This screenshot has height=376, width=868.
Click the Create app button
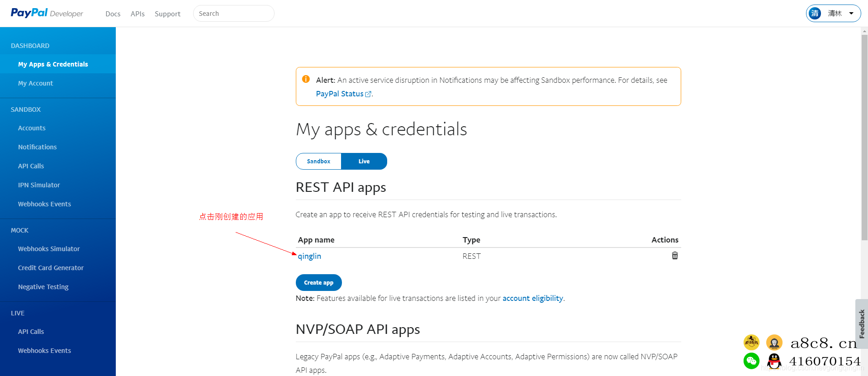click(x=318, y=283)
